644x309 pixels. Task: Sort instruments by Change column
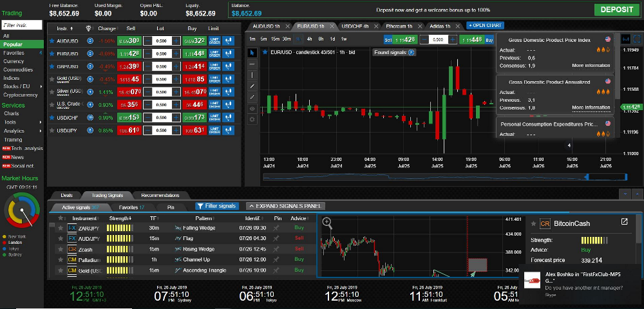(x=107, y=29)
